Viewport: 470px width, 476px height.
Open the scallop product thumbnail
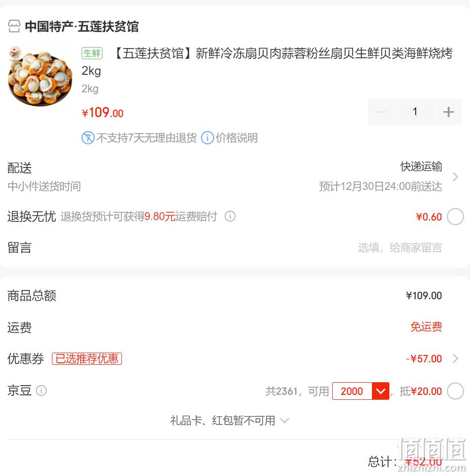[40, 76]
